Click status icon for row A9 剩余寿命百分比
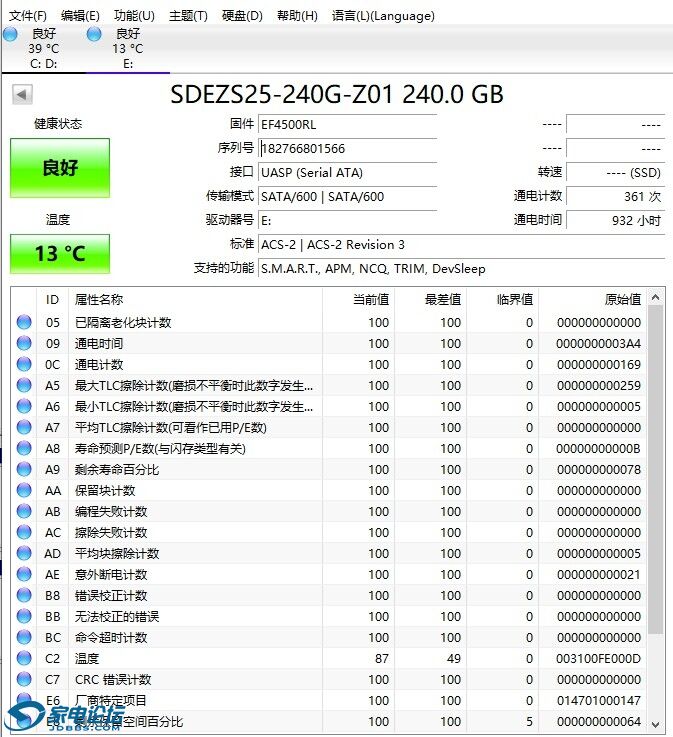 24,470
